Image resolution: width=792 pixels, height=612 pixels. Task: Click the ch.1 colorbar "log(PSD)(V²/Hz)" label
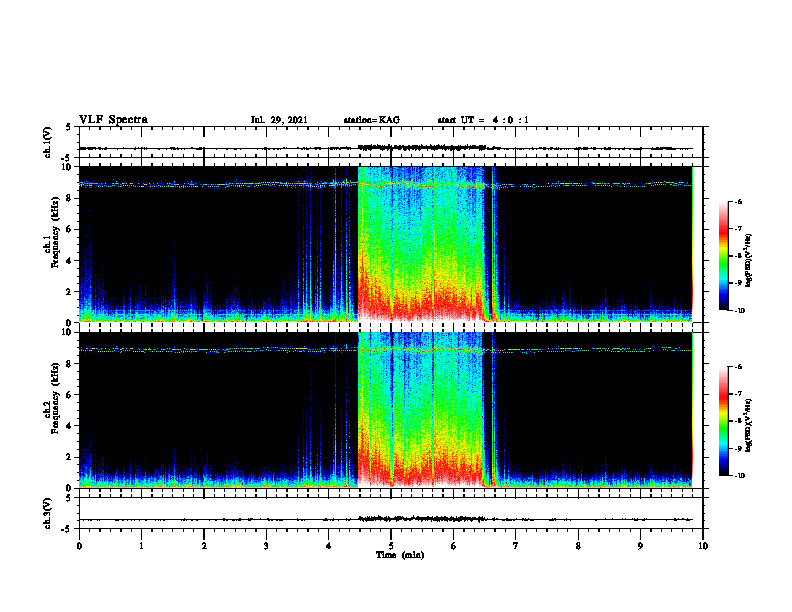click(749, 260)
